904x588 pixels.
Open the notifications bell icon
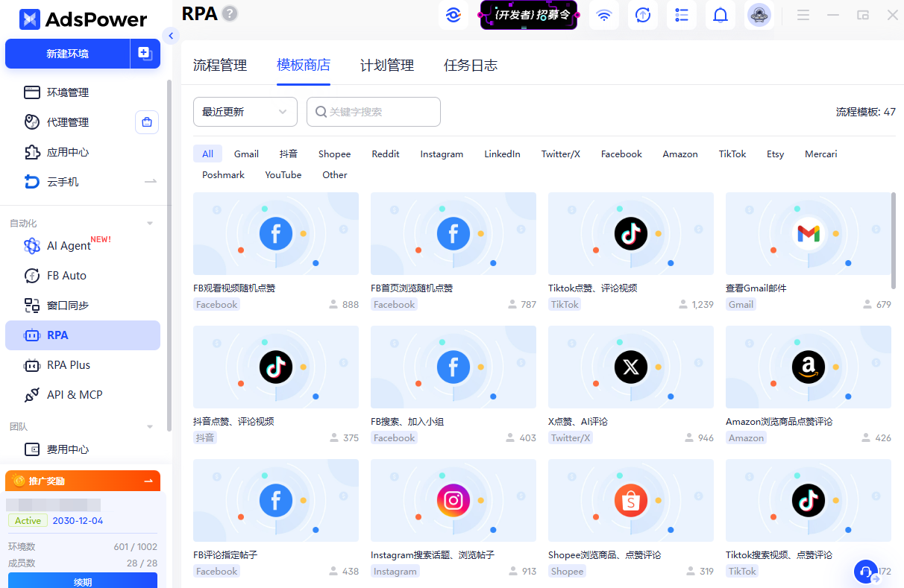pyautogui.click(x=721, y=15)
